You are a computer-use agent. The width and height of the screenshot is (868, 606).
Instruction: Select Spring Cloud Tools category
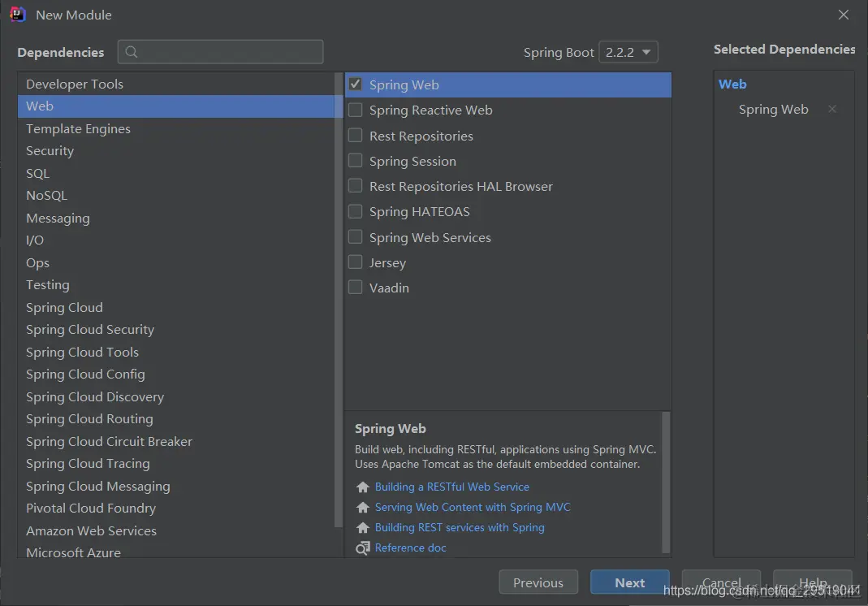tap(176, 353)
